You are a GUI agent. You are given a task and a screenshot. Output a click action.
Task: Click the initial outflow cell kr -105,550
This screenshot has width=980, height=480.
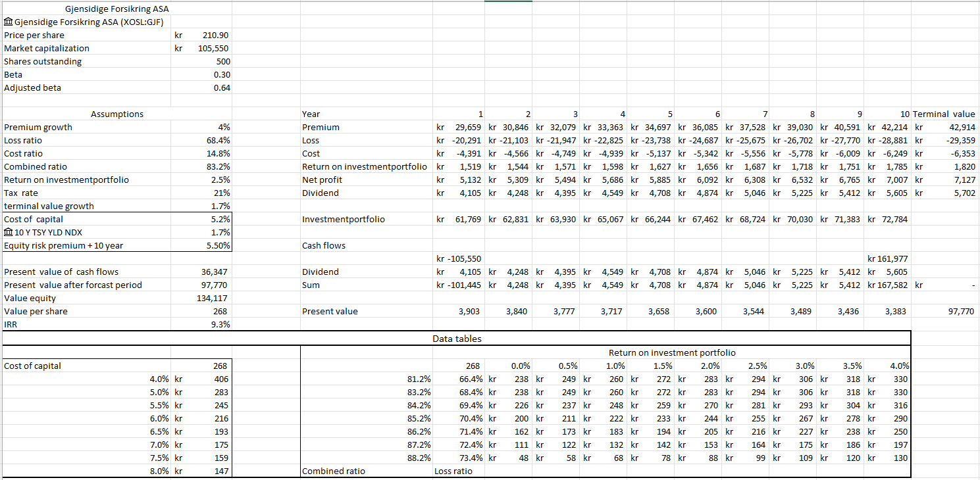[459, 258]
